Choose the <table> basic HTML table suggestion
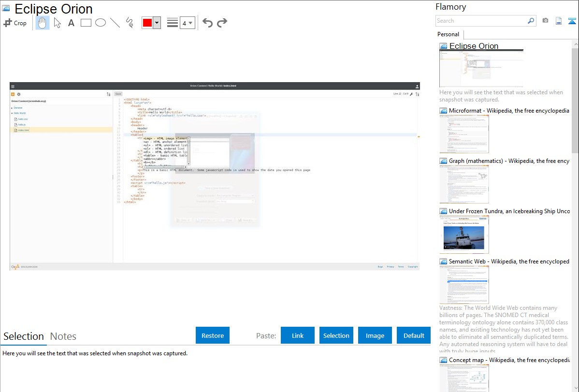Image resolution: width=579 pixels, height=392 pixels. click(x=165, y=156)
